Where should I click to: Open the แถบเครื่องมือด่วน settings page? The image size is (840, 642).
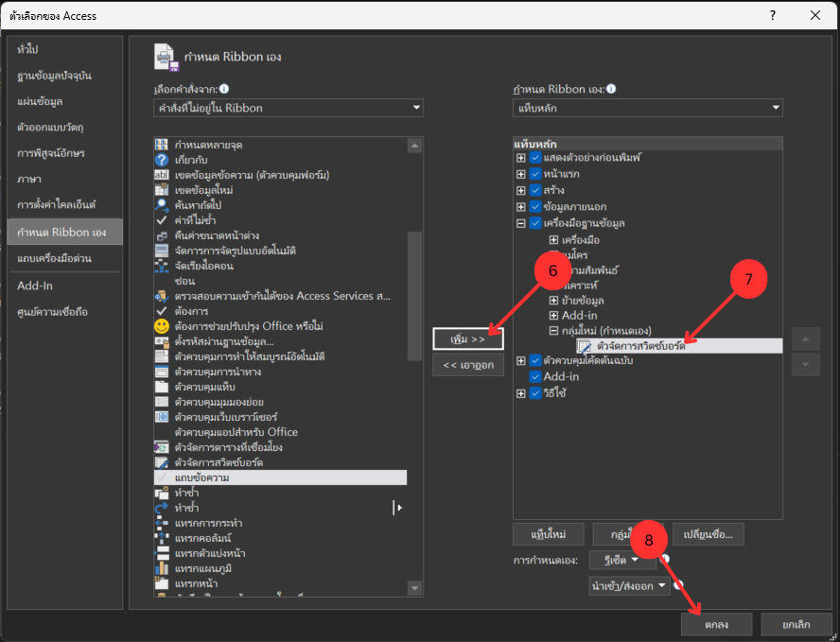[x=55, y=258]
